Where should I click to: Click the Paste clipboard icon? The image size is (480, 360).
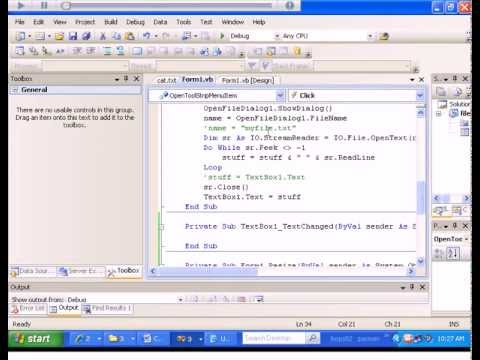coord(130,36)
